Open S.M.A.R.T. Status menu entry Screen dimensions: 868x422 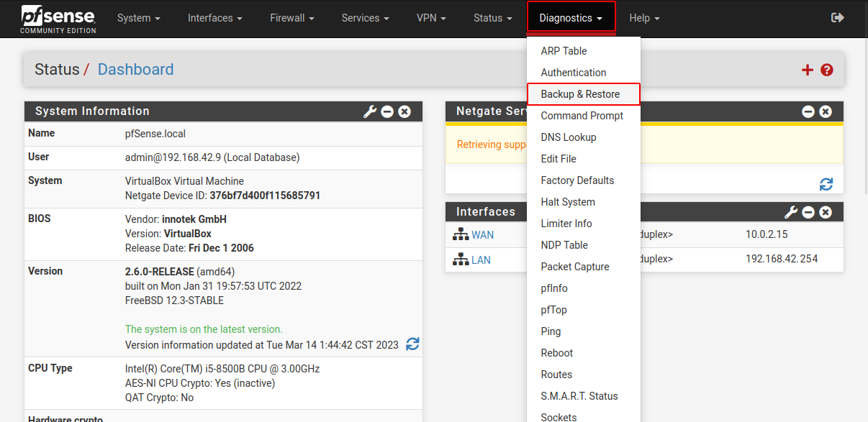tap(584, 396)
